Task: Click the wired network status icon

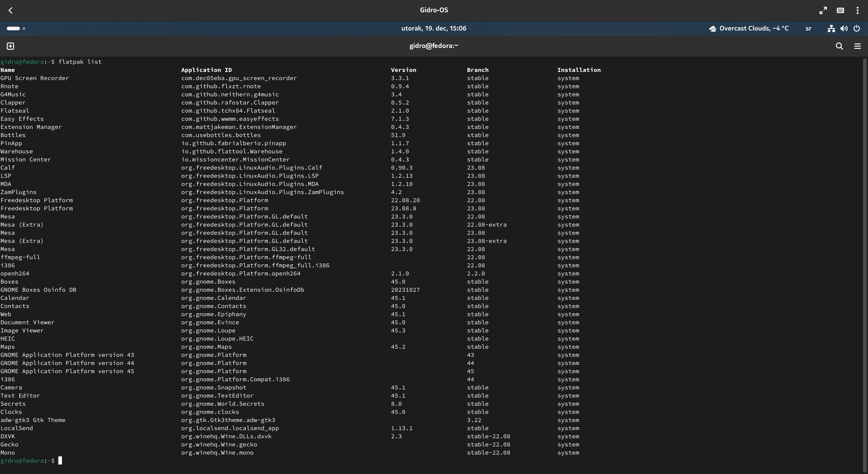Action: 831,29
